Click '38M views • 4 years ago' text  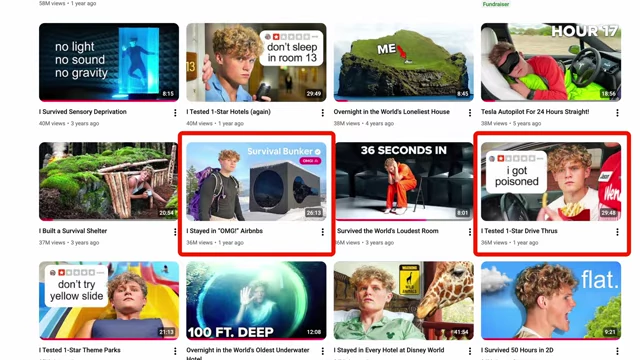(x=364, y=123)
